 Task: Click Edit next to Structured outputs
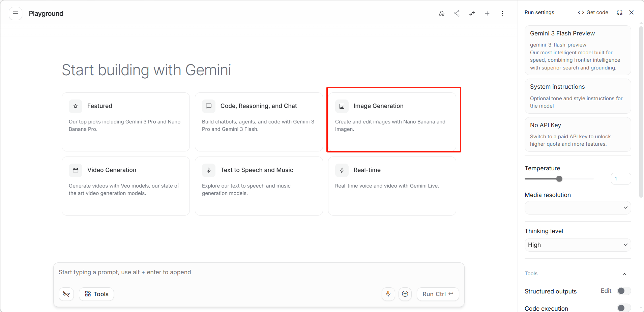coord(606,291)
